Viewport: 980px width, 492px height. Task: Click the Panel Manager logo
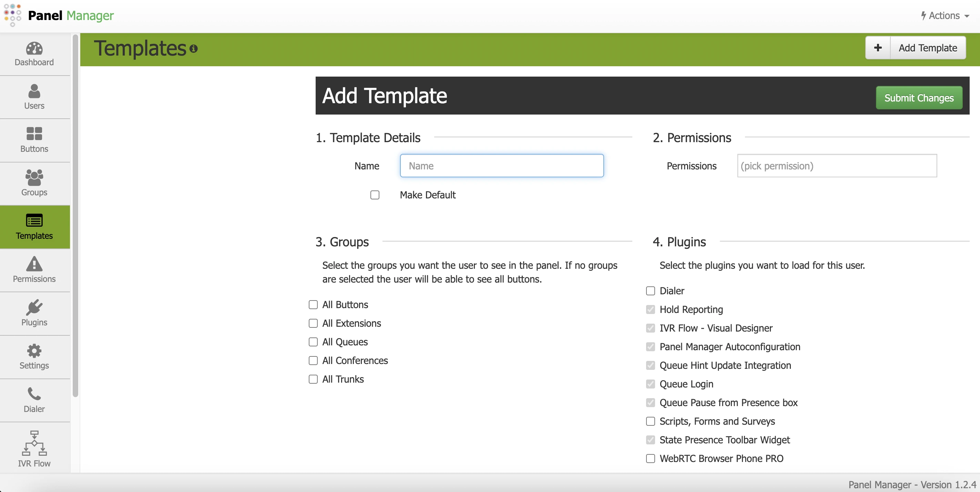(x=59, y=16)
